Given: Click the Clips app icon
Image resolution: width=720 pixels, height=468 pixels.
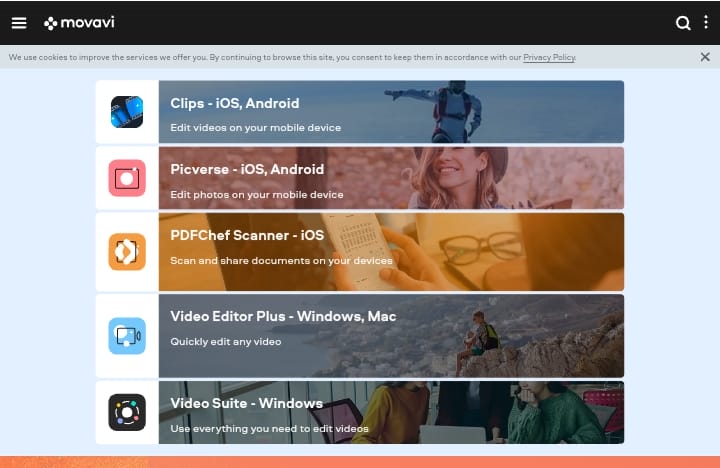Looking at the screenshot, I should (127, 112).
